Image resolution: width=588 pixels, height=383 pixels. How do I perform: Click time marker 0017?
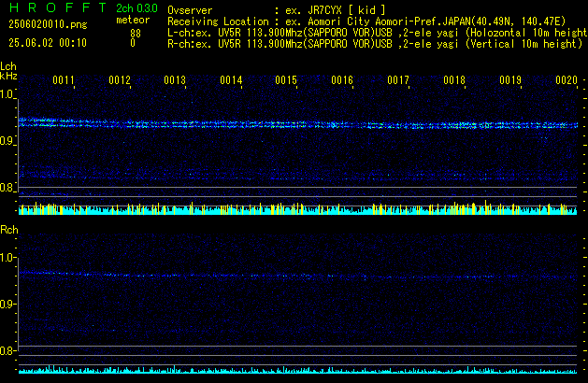point(398,80)
